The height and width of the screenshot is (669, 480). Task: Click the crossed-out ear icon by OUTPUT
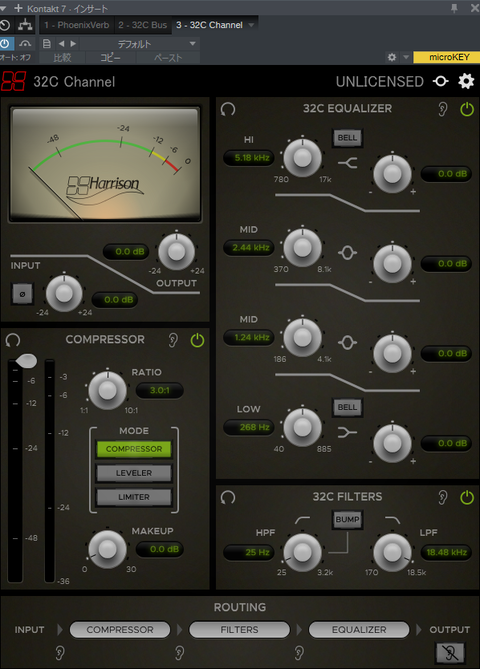point(450,652)
